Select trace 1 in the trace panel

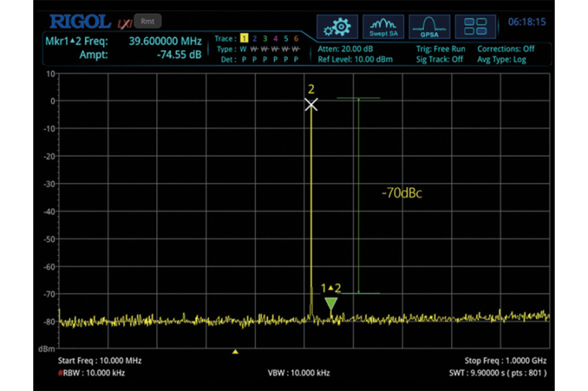[x=244, y=39]
